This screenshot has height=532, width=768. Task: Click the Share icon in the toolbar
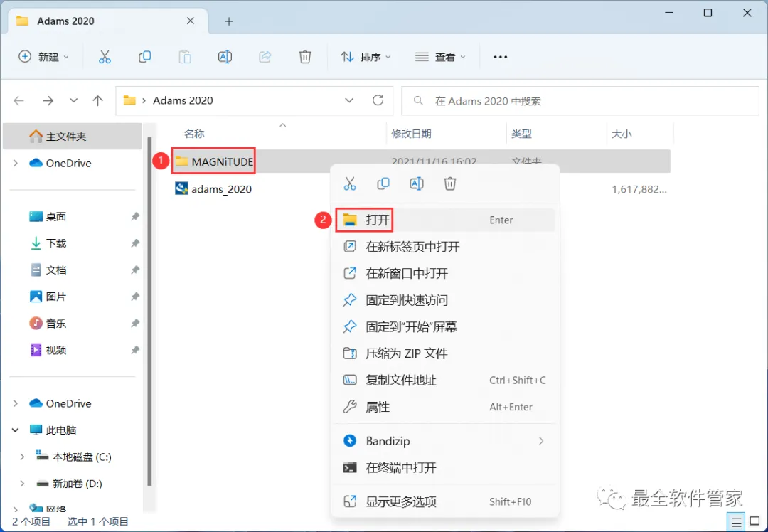click(265, 57)
